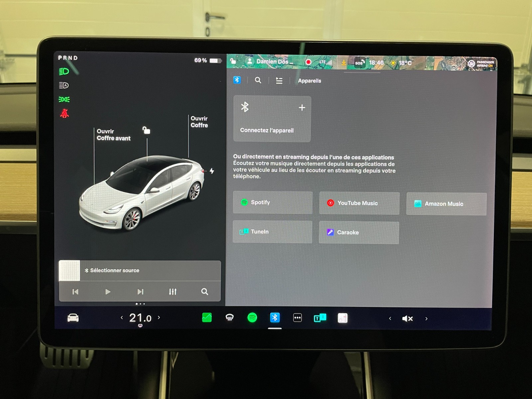Open the media search magnifier icon

[x=204, y=292]
